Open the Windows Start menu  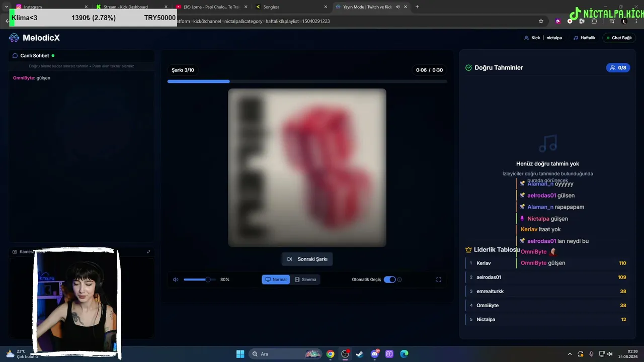click(x=240, y=354)
